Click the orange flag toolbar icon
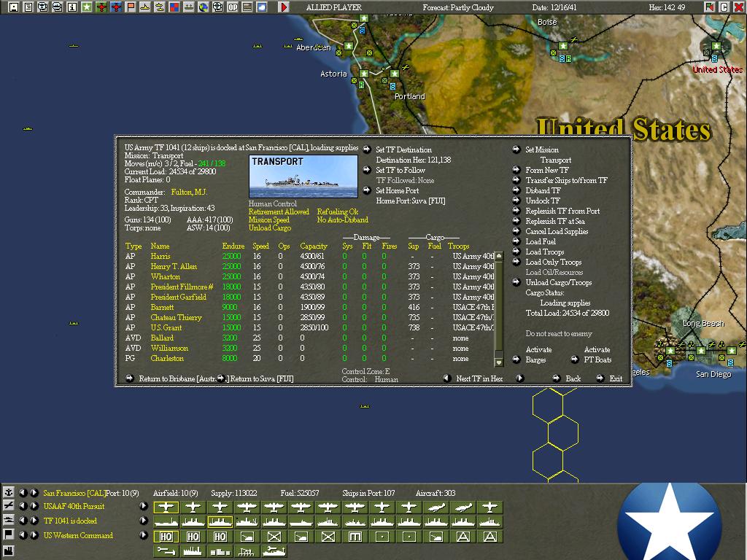 [131, 7]
